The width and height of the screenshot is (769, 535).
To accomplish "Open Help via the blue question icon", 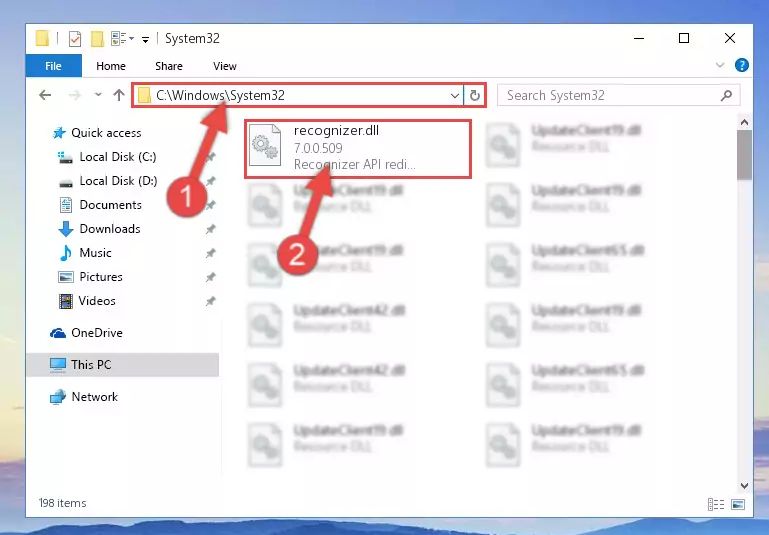I will click(742, 65).
